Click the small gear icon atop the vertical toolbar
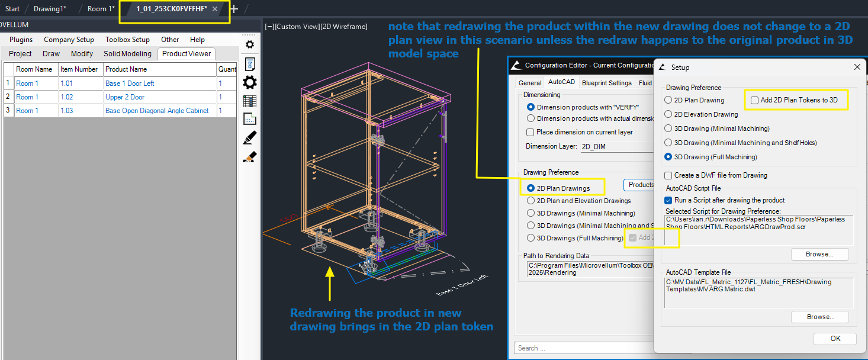 [x=250, y=44]
